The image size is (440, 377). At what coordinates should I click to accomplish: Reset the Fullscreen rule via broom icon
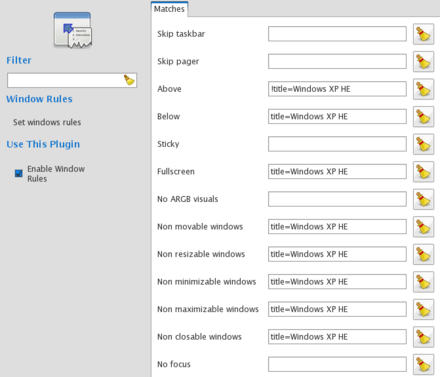coord(423,172)
